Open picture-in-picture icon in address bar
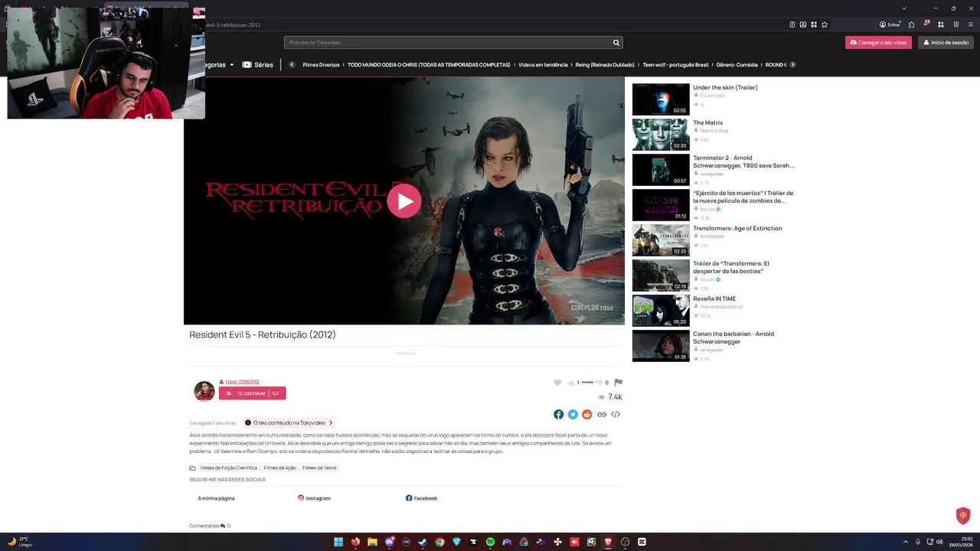Image resolution: width=980 pixels, height=551 pixels. pyautogui.click(x=803, y=24)
